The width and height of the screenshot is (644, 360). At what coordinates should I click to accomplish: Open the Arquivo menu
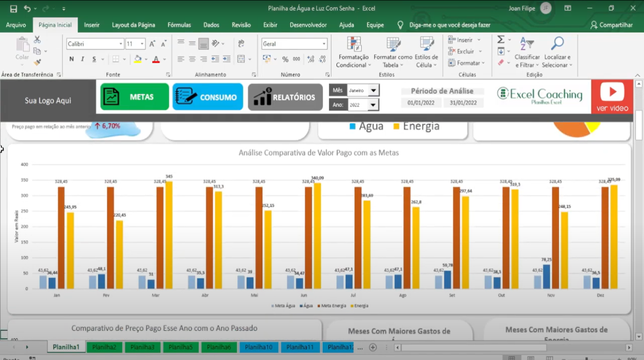pyautogui.click(x=16, y=25)
